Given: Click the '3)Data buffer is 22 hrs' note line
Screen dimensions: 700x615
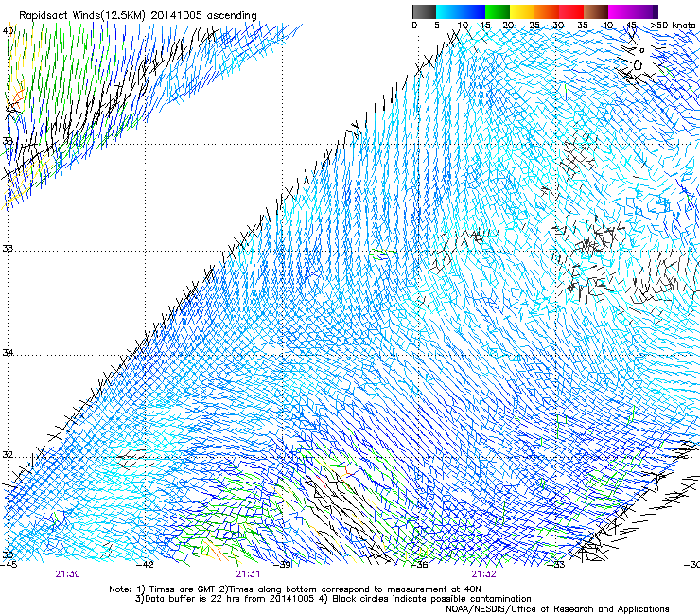Looking at the screenshot, I should click(333, 599).
